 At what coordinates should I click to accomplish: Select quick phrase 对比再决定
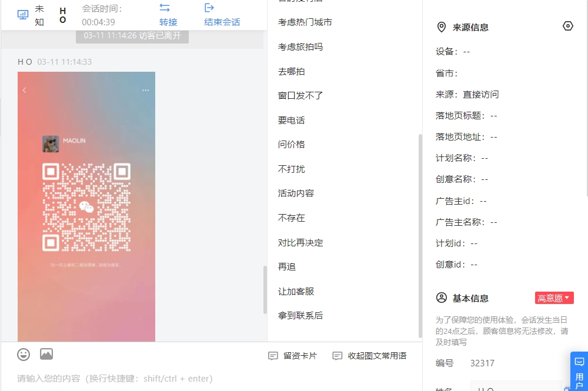300,243
